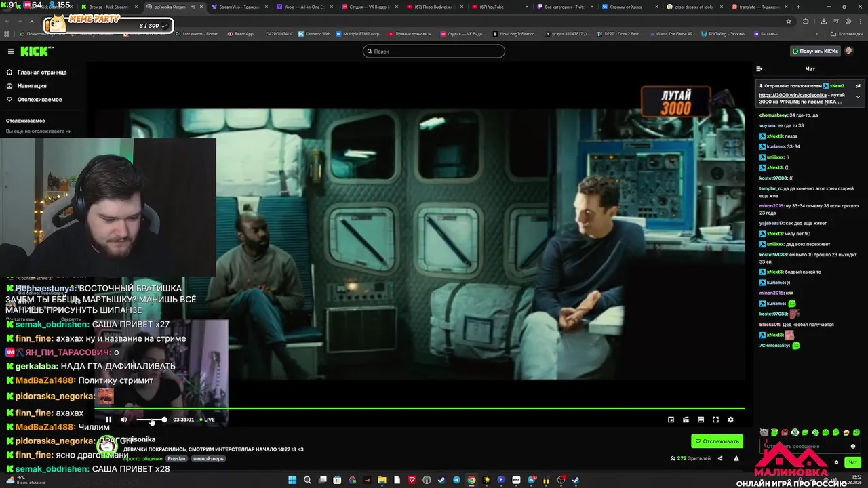Unpin the pinned chat message icon

click(x=858, y=86)
